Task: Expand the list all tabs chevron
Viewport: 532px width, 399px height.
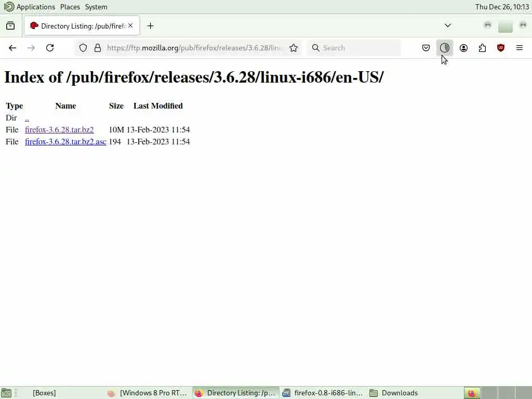Action: click(447, 25)
